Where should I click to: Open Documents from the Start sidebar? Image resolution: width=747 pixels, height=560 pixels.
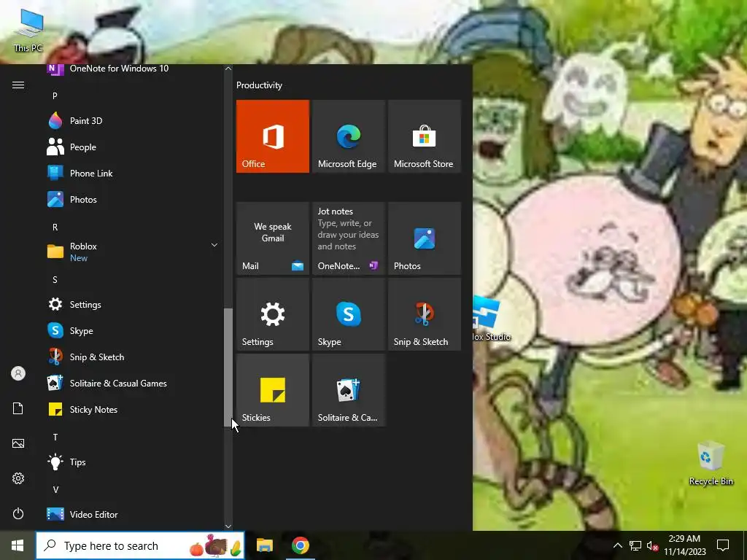click(x=18, y=408)
